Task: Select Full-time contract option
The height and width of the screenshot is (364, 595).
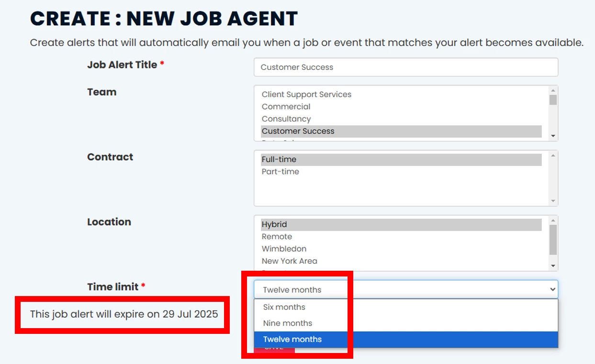Action: click(279, 159)
